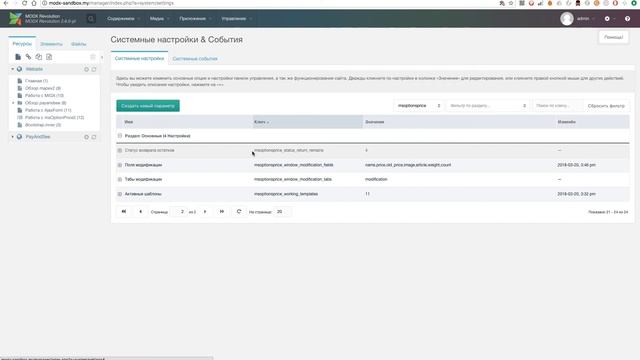This screenshot has width=640, height=360.
Task: Click the add icon in PayAndSee row
Action: point(87,137)
